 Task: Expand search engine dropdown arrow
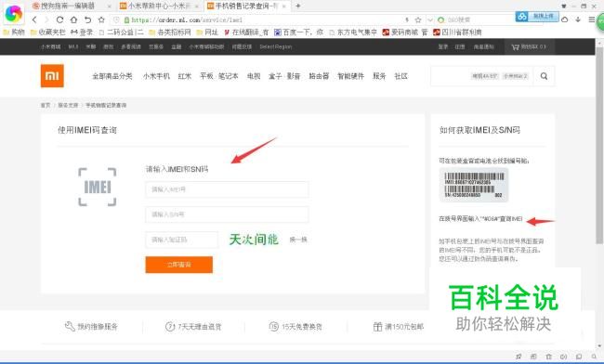click(430, 20)
